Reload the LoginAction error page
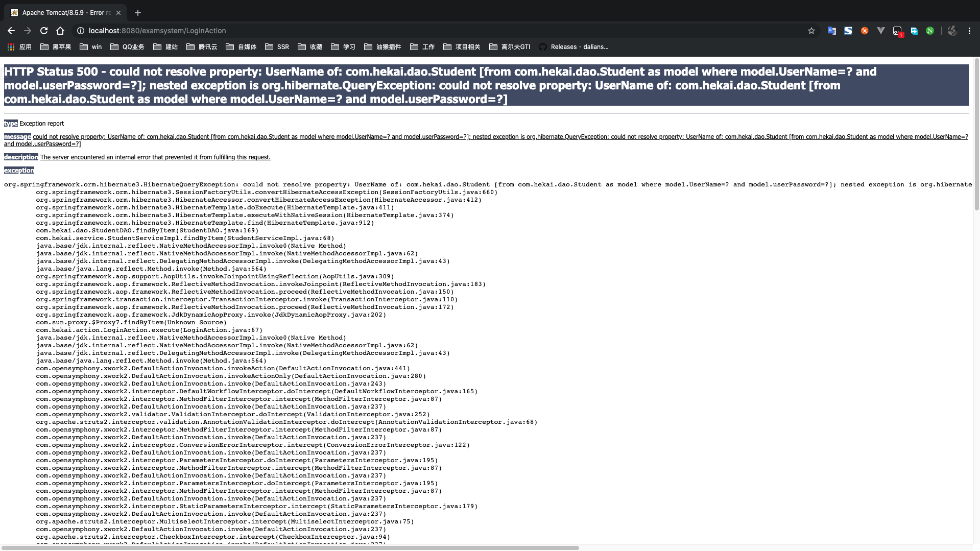This screenshot has height=551, width=980. (44, 31)
